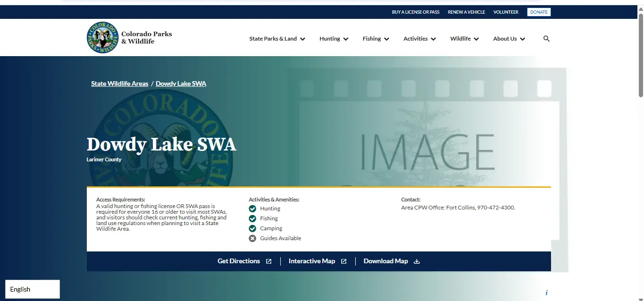644x301 pixels.
Task: Open the search magnifier icon
Action: [x=546, y=39]
